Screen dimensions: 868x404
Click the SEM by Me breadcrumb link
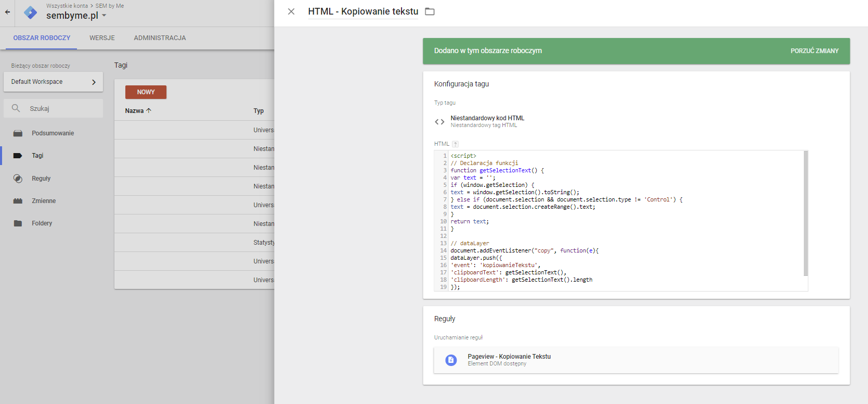point(110,6)
